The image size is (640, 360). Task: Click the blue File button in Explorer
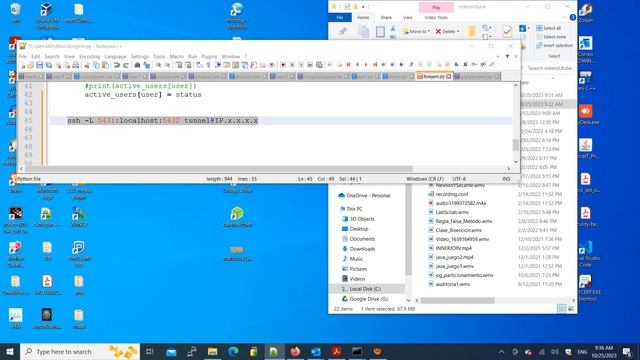point(340,18)
